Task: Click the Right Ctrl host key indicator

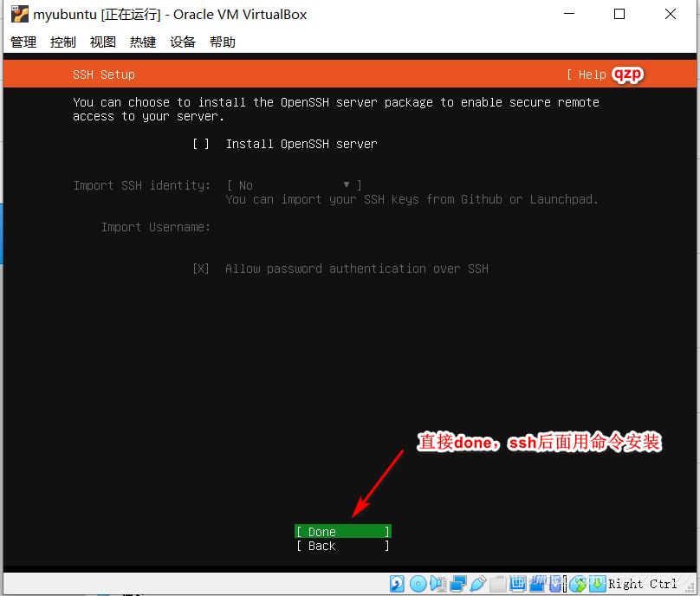Action: (x=643, y=584)
